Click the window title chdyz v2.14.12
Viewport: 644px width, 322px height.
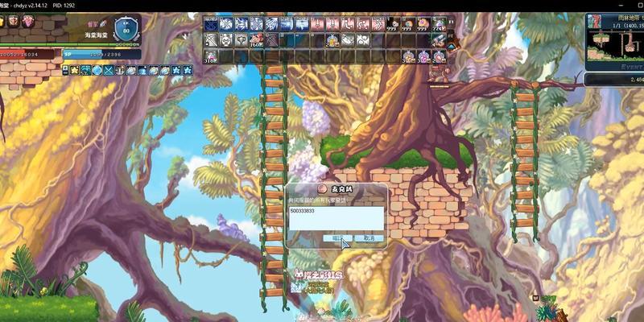(x=31, y=6)
